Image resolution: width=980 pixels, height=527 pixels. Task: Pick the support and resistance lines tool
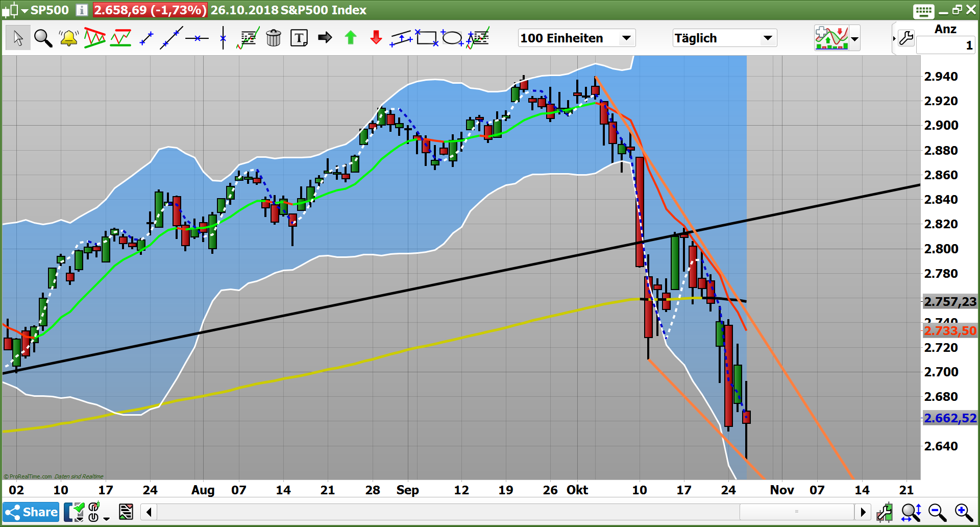(x=120, y=38)
